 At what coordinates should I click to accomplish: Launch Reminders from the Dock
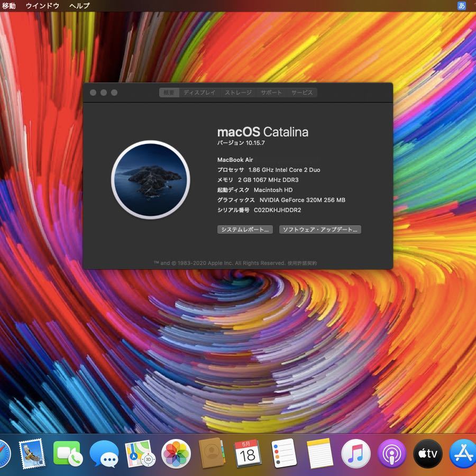(x=284, y=454)
